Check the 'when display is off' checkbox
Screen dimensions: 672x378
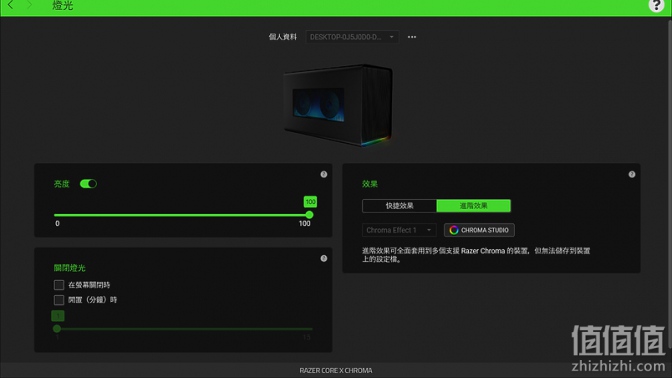(59, 285)
